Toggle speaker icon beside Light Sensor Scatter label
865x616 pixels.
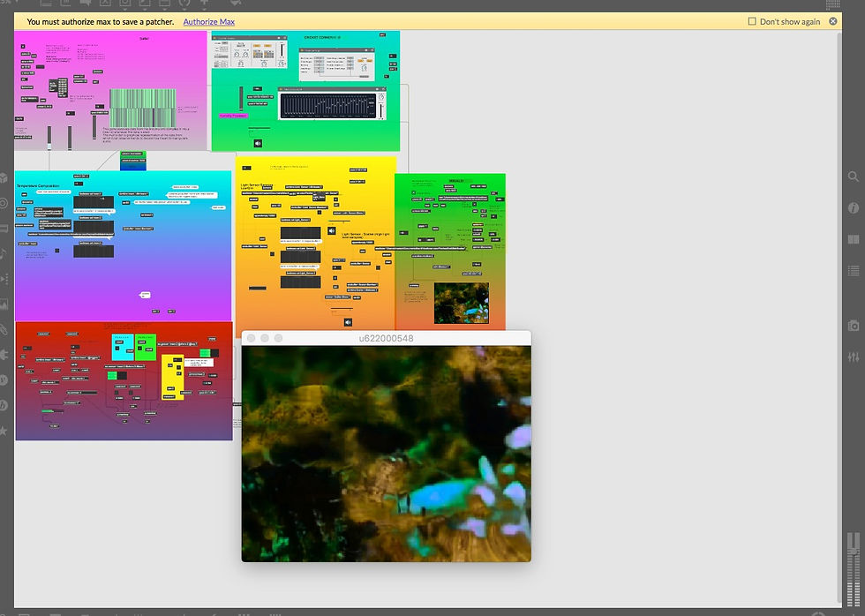pos(332,231)
